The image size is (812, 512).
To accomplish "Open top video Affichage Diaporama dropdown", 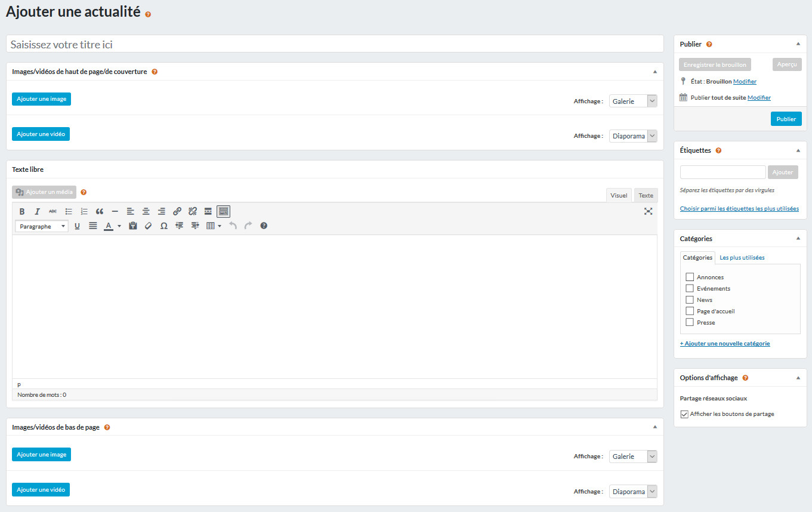I will 633,136.
